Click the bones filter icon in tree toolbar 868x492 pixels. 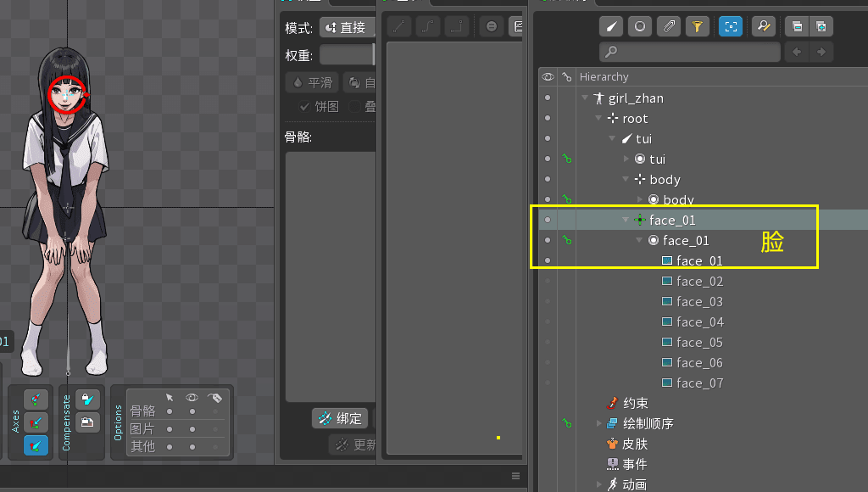[x=612, y=26]
